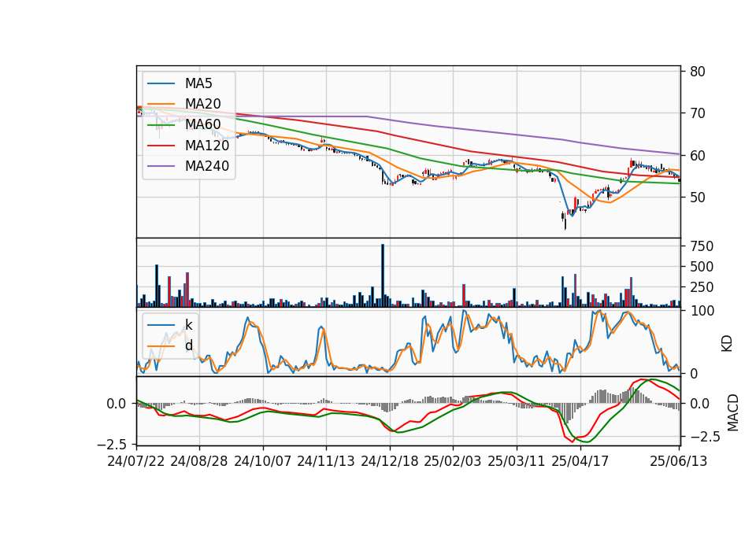Click the 25/06/13 date axis label

click(x=679, y=461)
